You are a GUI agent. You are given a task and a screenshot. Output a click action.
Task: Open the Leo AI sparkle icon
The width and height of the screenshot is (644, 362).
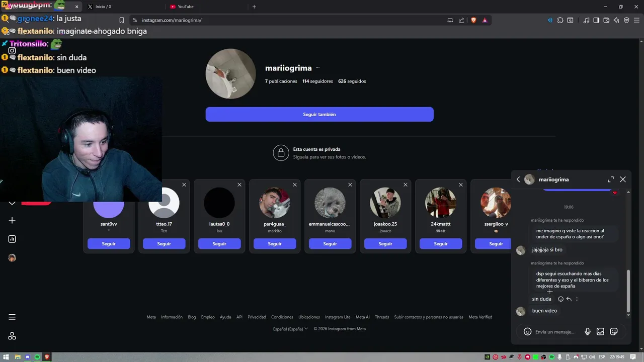click(x=616, y=20)
